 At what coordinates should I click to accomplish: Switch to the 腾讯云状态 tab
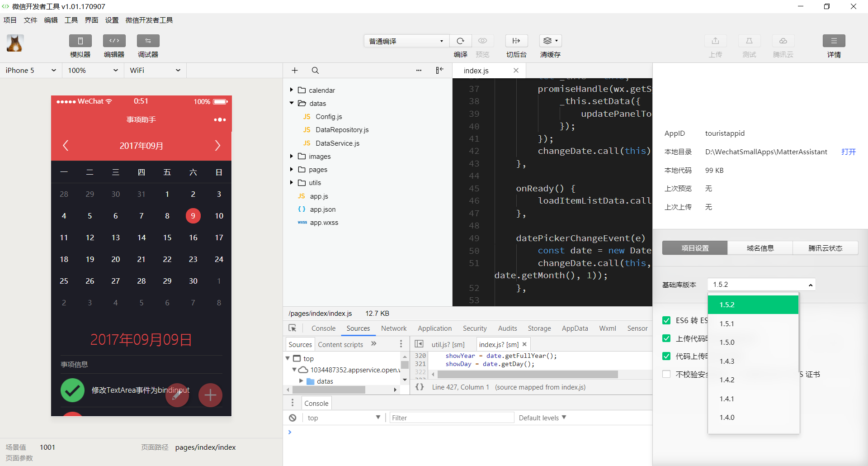point(825,248)
